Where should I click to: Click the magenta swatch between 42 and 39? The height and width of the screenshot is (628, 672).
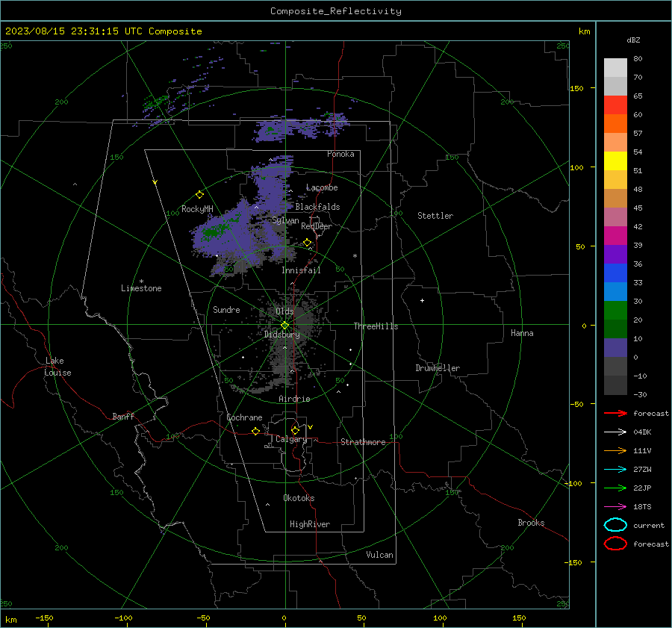[615, 236]
